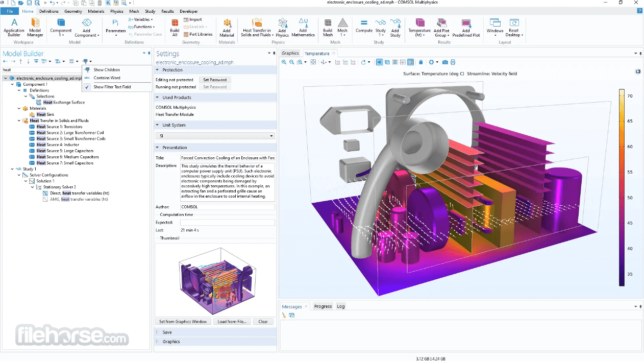The height and width of the screenshot is (361, 644).
Task: Open the File menu
Action: coord(10,11)
